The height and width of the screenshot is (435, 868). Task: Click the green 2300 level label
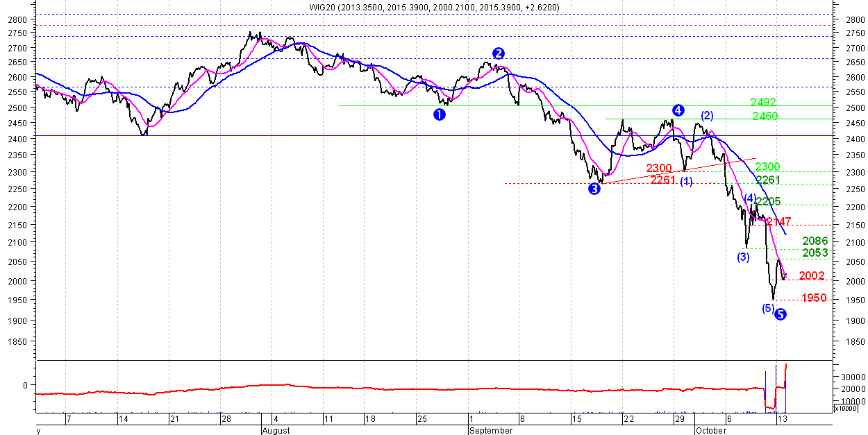(x=768, y=167)
